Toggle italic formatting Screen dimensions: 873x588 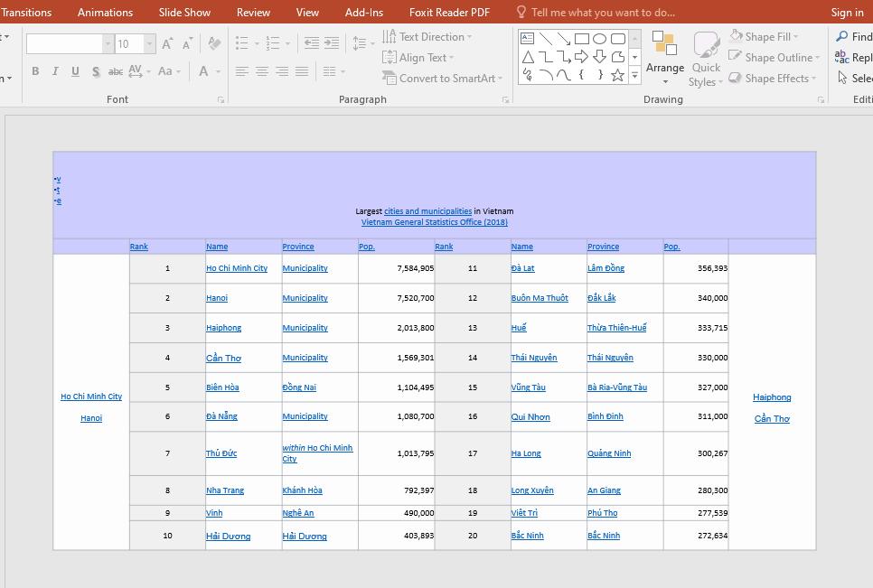55,70
